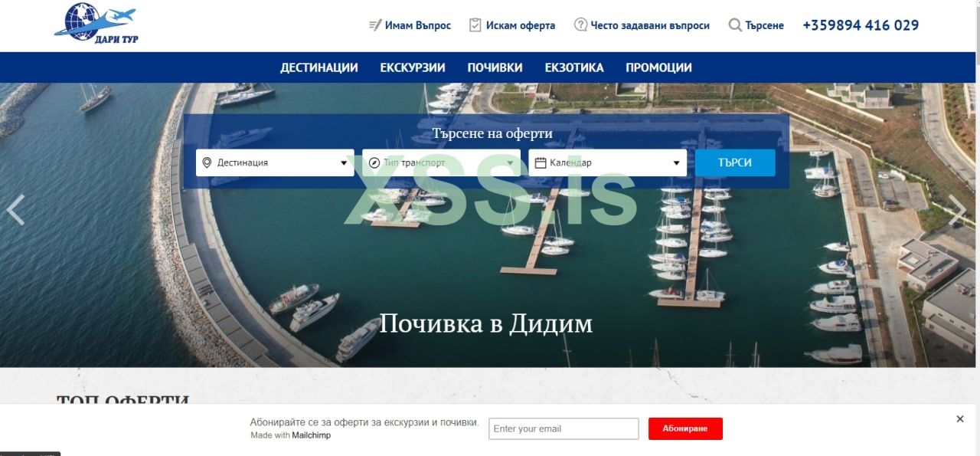Image resolution: width=980 pixels, height=456 pixels.
Task: Open the Дестинация dropdown
Action: 275,162
